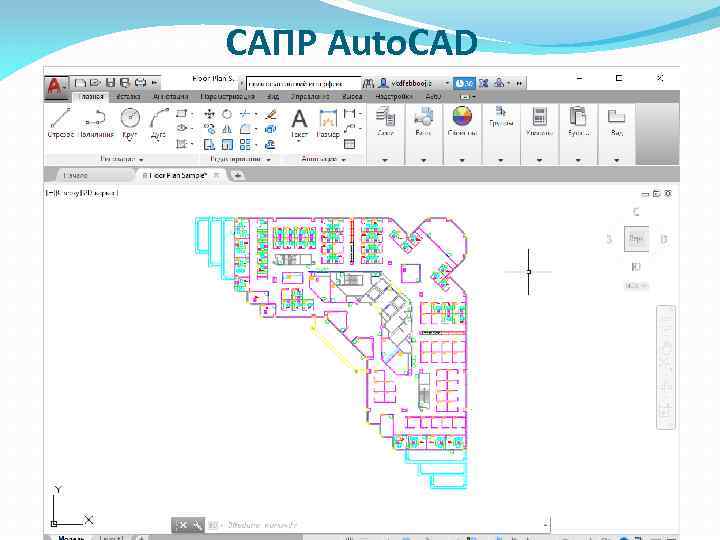The height and width of the screenshot is (540, 720).
Task: Expand the Properties panel dropdown arrow
Action: (x=462, y=160)
